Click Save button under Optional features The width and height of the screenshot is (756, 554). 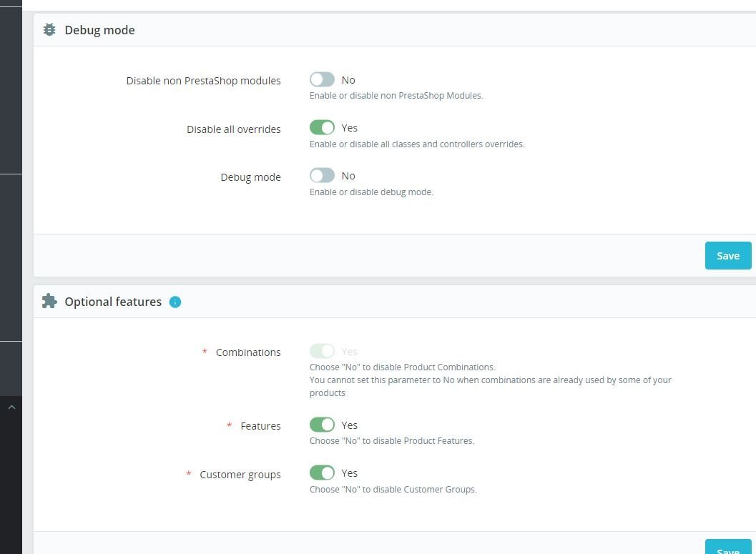[x=727, y=549]
